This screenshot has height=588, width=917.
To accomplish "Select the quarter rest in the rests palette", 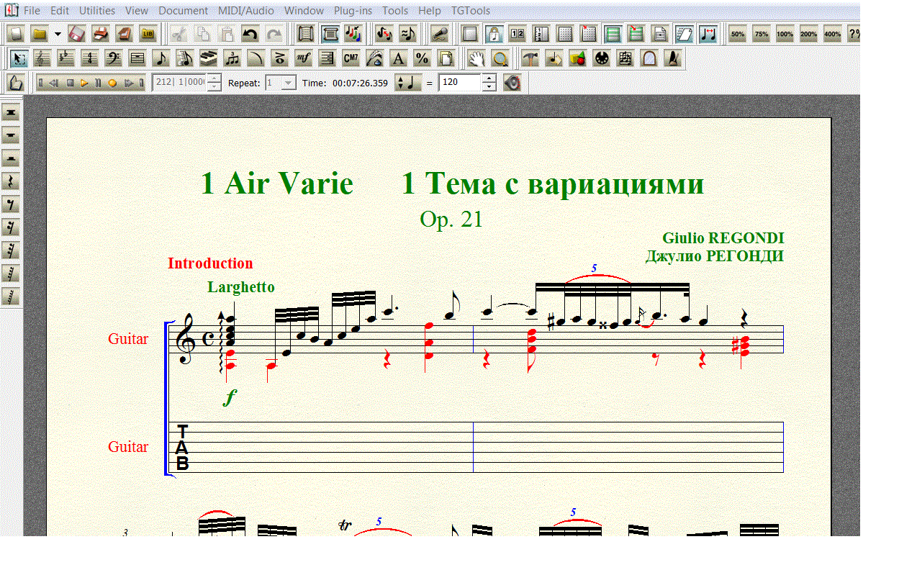I will point(11,181).
